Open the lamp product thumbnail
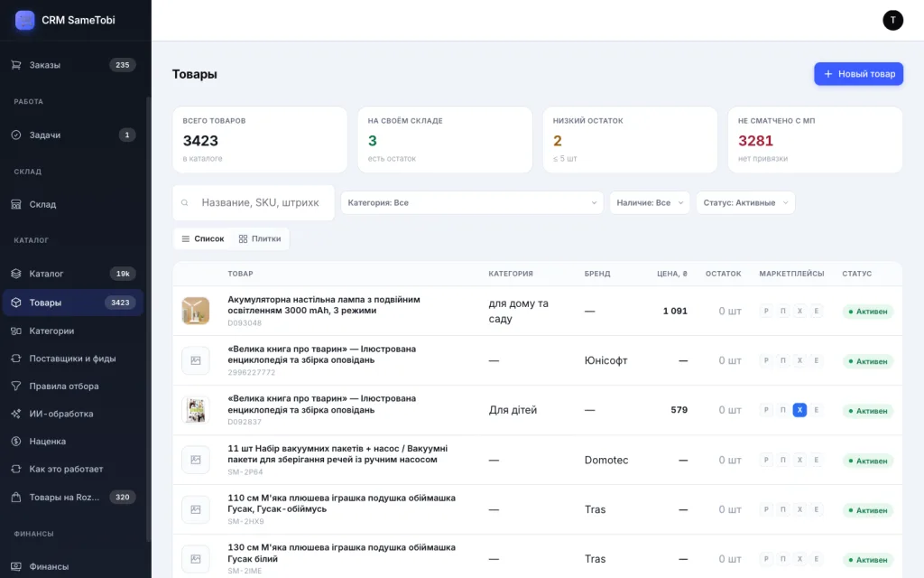 pos(196,311)
